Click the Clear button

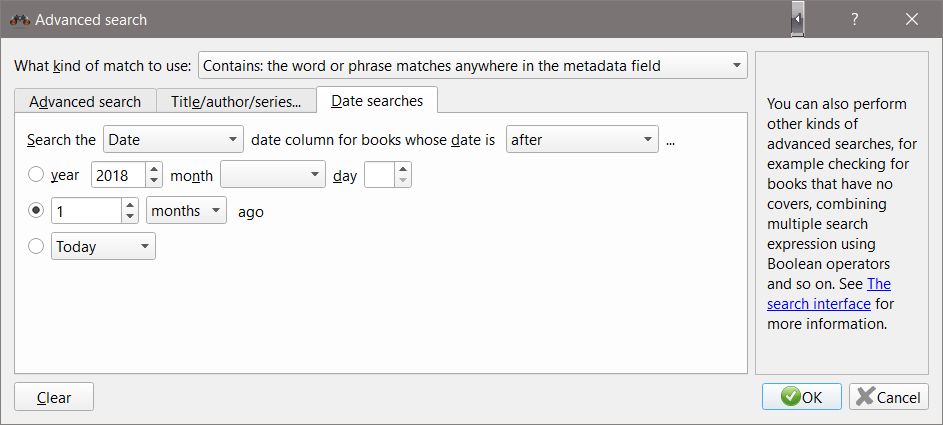[x=54, y=397]
